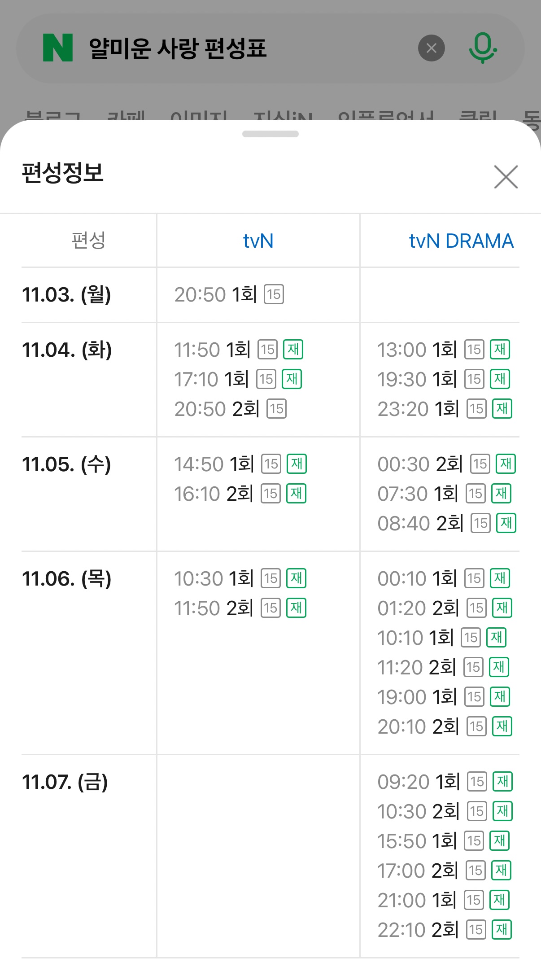
Task: Tap the 재 badge on 13:00 1회 tvN DRAMA
Action: pos(500,350)
